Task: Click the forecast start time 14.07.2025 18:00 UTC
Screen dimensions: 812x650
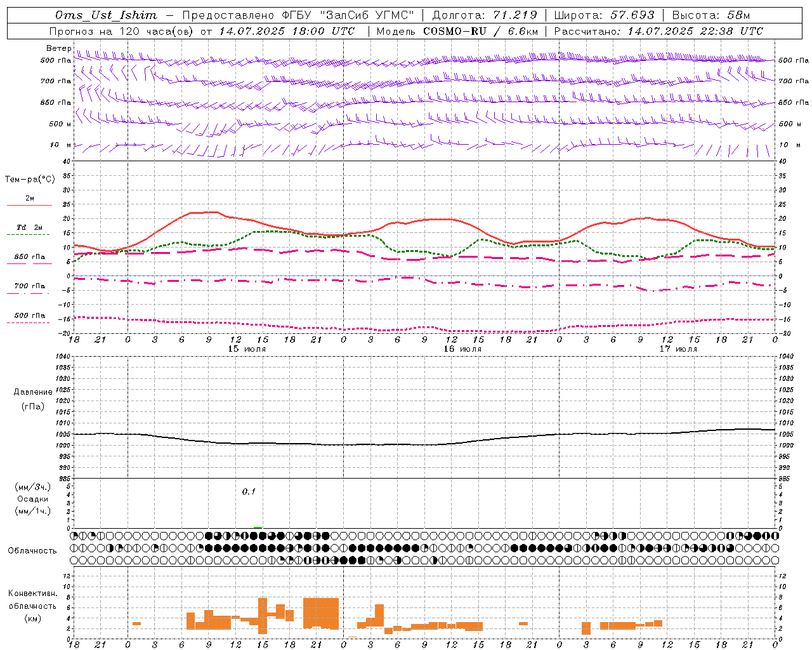Action: (x=287, y=31)
